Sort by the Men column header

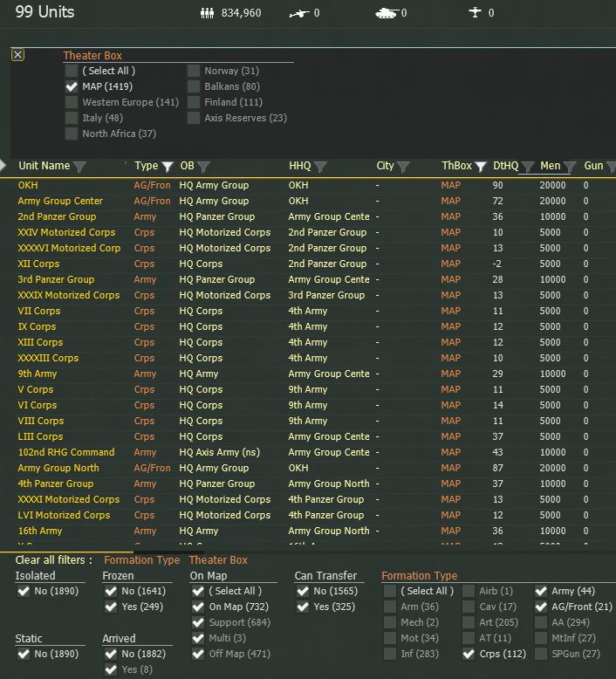[551, 166]
